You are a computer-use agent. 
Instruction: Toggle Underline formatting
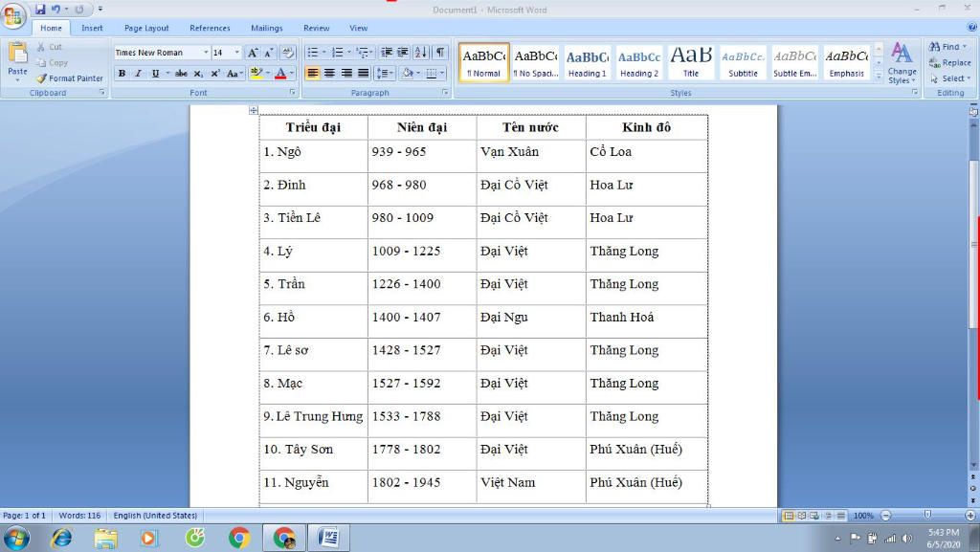point(156,74)
